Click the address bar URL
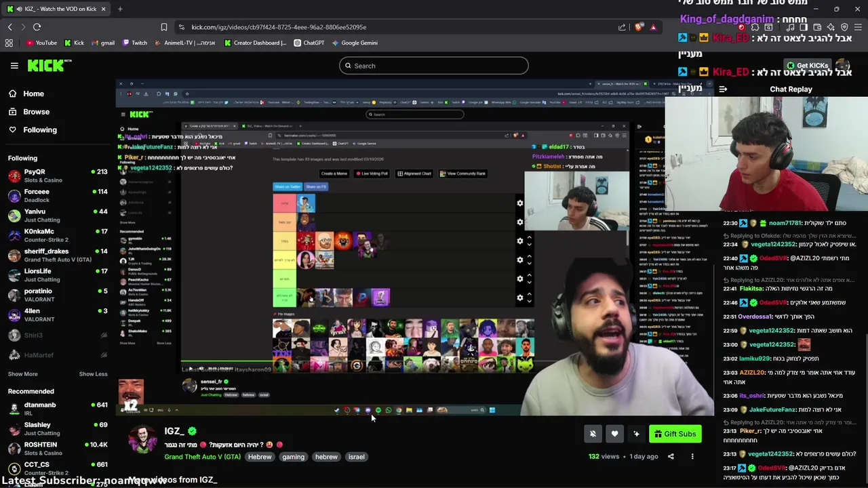Screen dimensions: 868x488 pos(279,27)
